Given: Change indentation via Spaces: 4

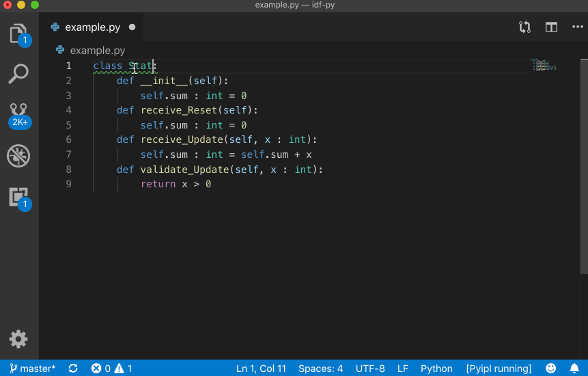Looking at the screenshot, I should [320, 368].
